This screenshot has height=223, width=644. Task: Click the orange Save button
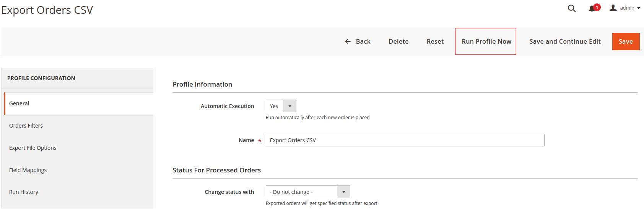[626, 41]
